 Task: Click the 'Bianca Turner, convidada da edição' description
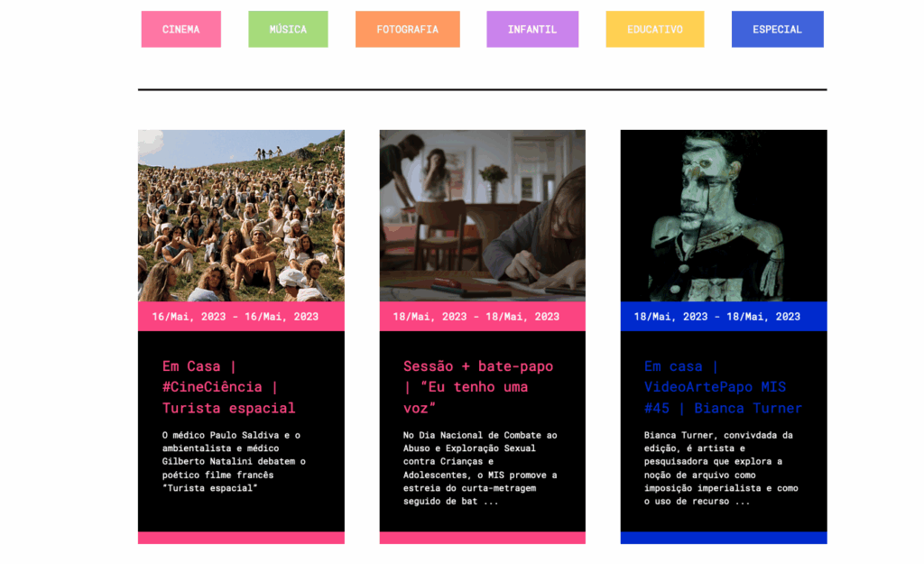721,468
